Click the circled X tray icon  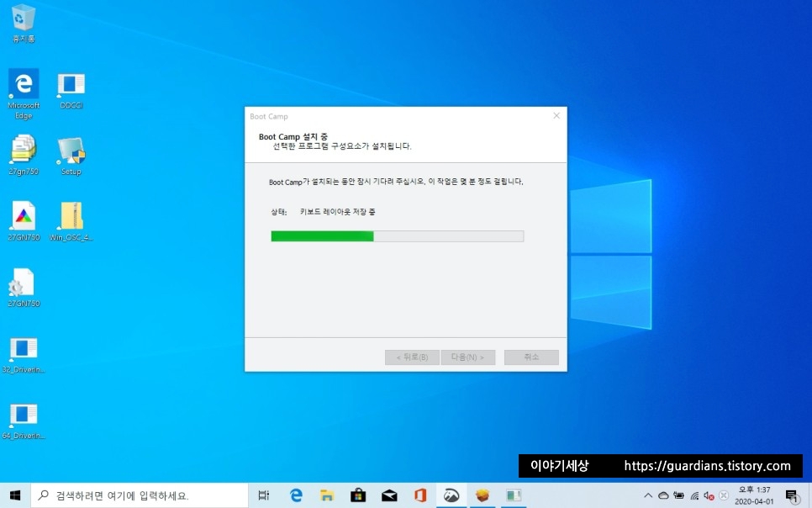click(724, 496)
